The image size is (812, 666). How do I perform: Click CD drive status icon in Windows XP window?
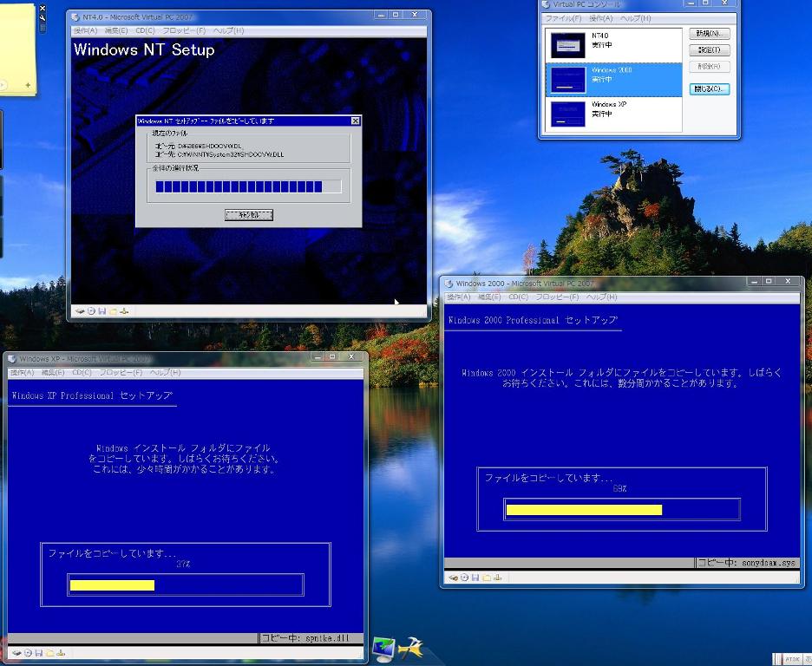coord(28,653)
